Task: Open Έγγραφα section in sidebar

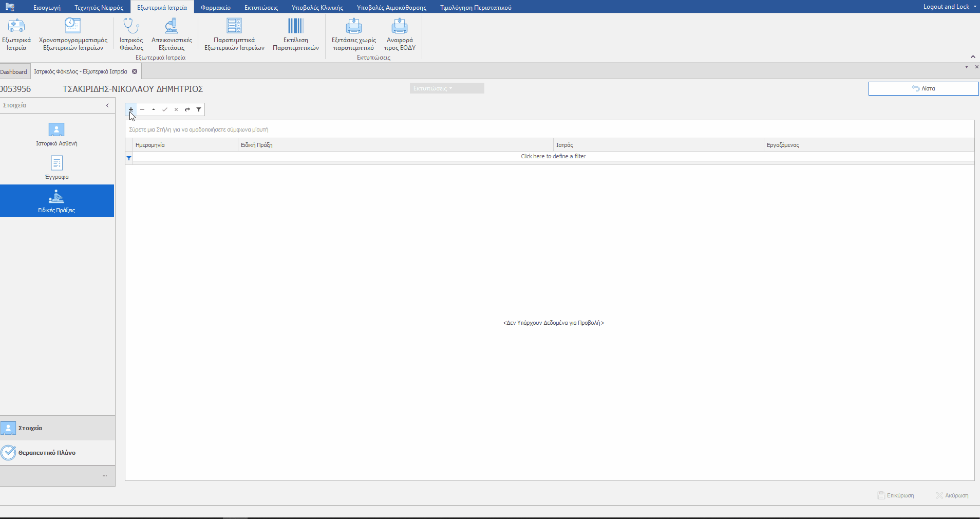Action: 56,168
